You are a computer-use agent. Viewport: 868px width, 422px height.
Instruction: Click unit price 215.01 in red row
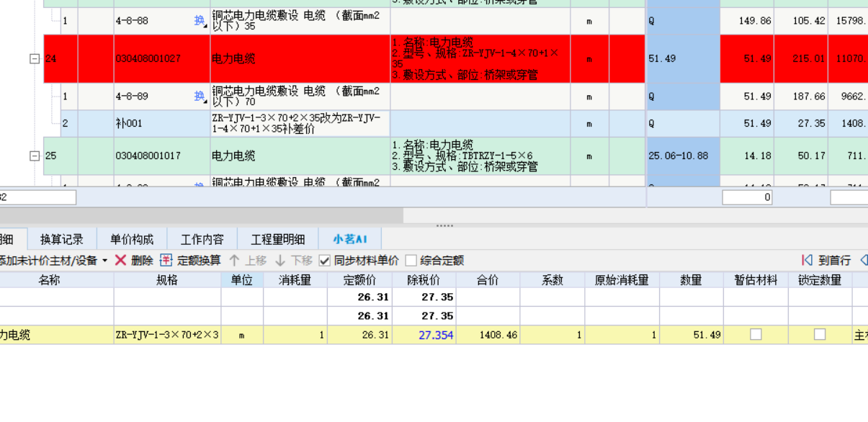[x=808, y=58]
